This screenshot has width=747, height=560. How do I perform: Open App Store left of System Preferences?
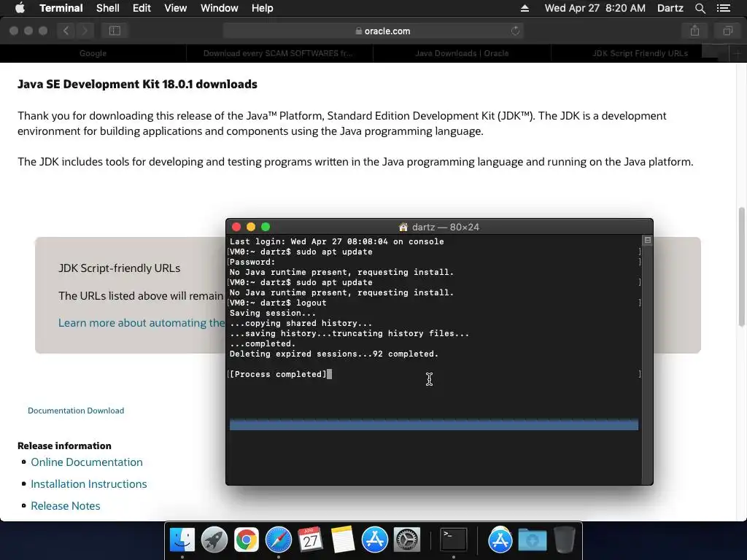[x=374, y=540]
